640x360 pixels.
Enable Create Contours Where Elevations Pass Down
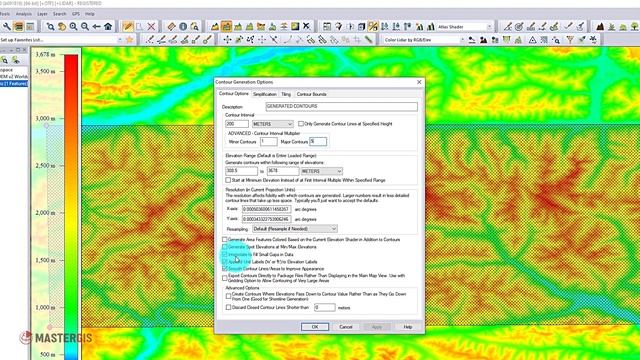click(x=228, y=296)
